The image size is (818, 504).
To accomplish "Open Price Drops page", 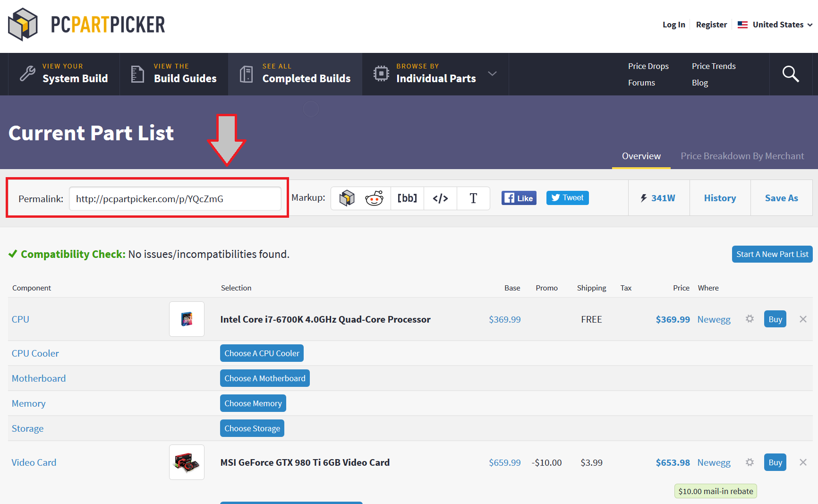I will [648, 66].
